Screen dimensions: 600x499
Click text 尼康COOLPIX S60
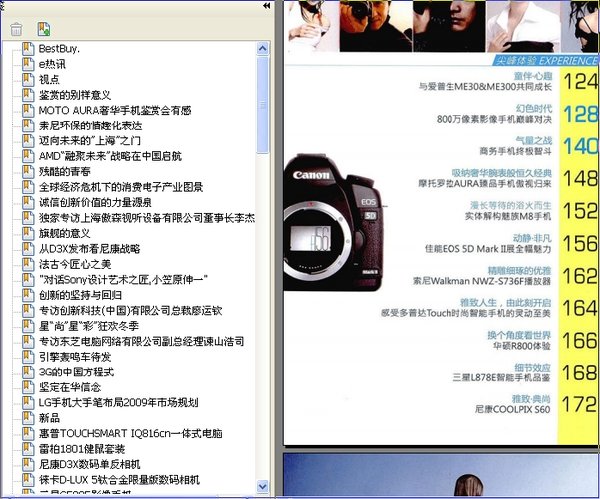[x=513, y=409]
